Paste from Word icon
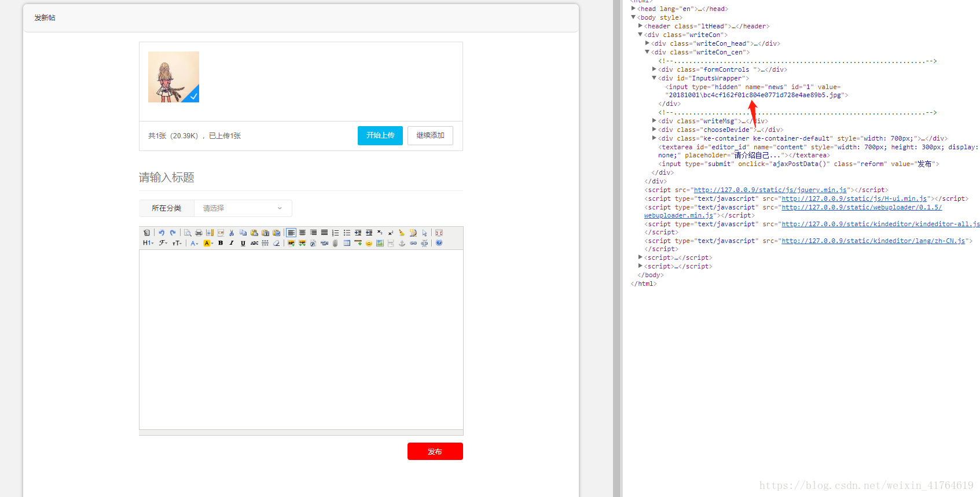 (276, 233)
